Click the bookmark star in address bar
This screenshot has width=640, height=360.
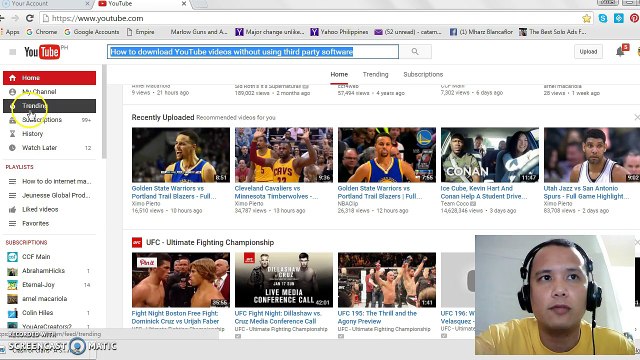pos(587,18)
